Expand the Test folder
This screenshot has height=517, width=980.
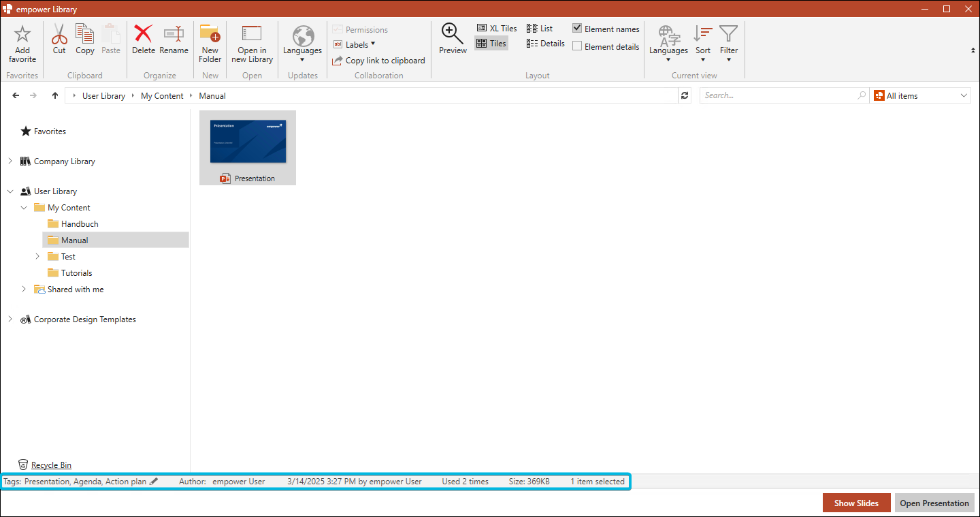(37, 257)
